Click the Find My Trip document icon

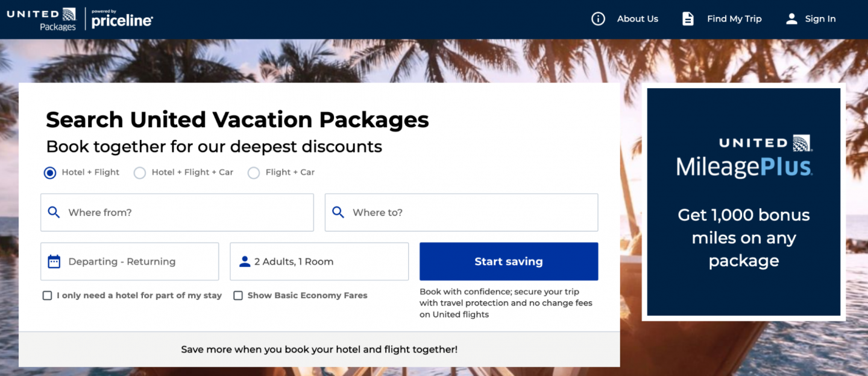[x=688, y=19]
